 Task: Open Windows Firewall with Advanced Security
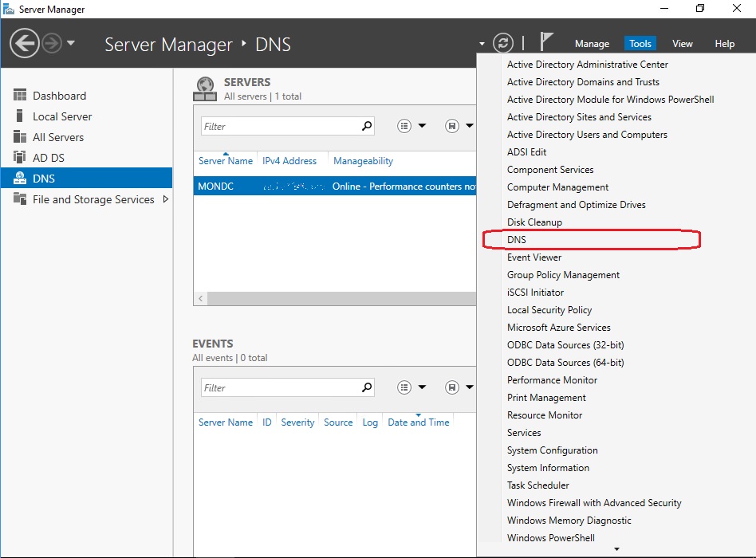594,502
